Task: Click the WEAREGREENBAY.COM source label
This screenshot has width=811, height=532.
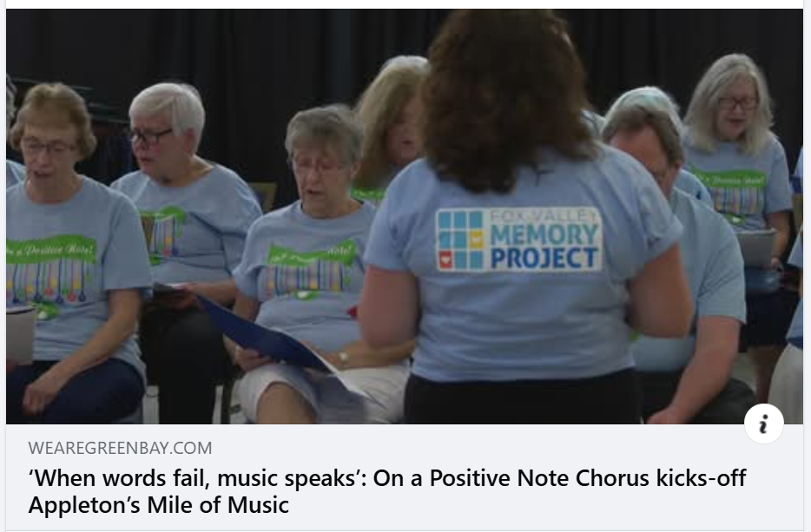Action: click(120, 448)
